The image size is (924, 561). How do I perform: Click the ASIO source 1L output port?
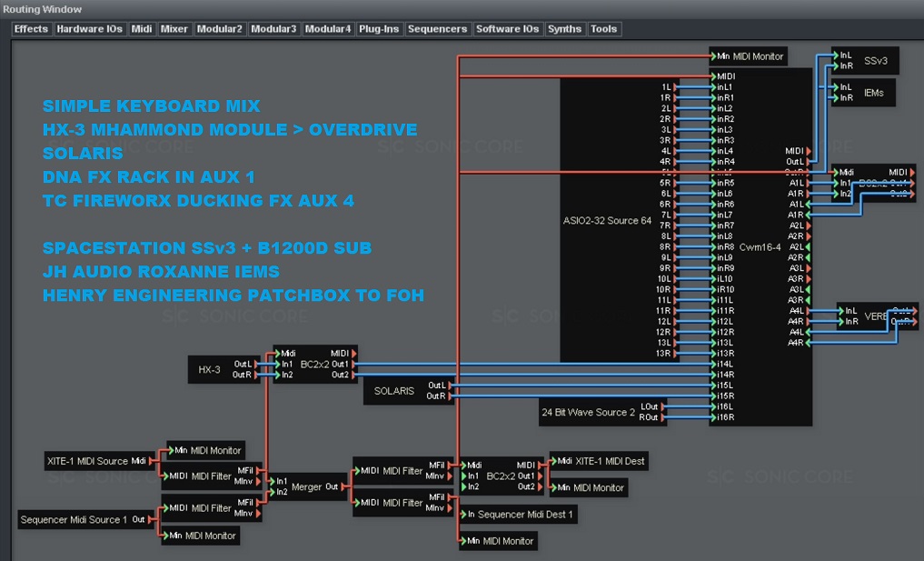[675, 87]
